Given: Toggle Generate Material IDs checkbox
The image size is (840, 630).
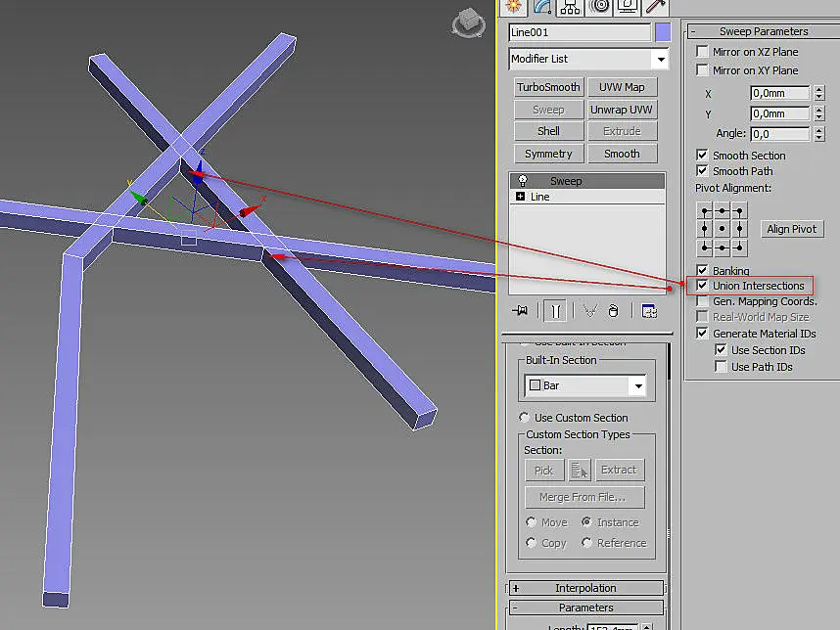Looking at the screenshot, I should point(702,333).
